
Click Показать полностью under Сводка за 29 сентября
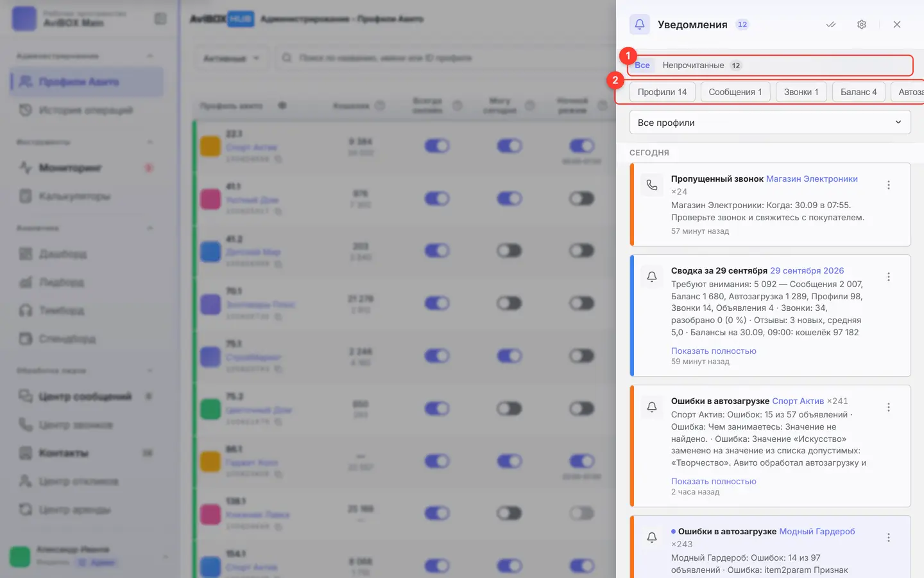(x=714, y=351)
